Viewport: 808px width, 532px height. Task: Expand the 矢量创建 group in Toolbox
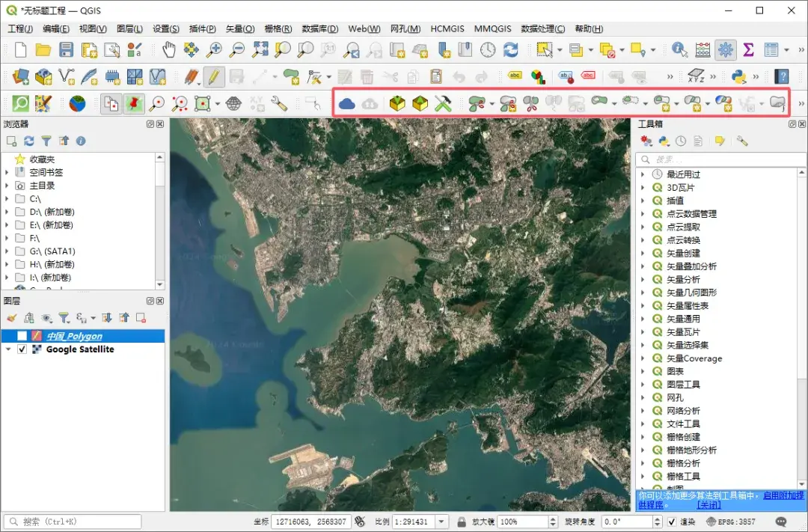pyautogui.click(x=643, y=253)
